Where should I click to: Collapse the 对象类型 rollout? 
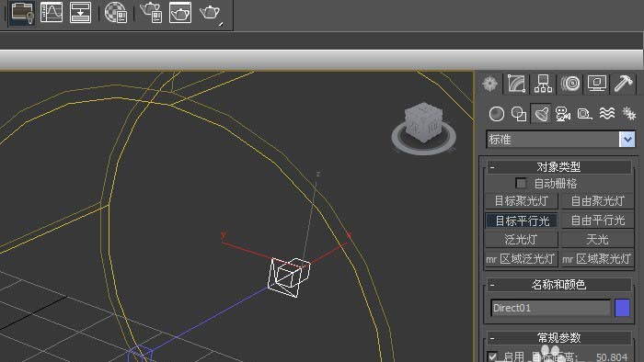[x=559, y=167]
